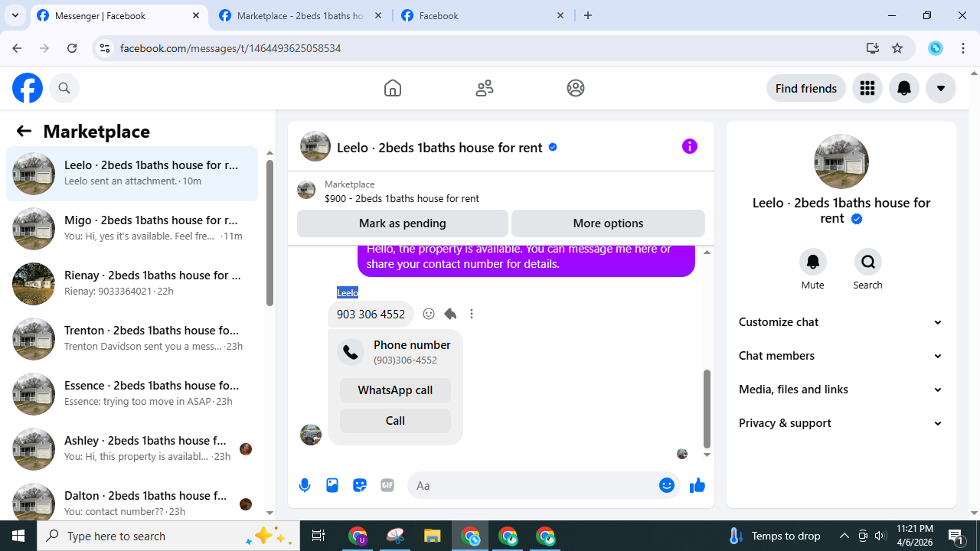Open tab search dropdown in Chrome
The image size is (980, 551).
point(15,15)
